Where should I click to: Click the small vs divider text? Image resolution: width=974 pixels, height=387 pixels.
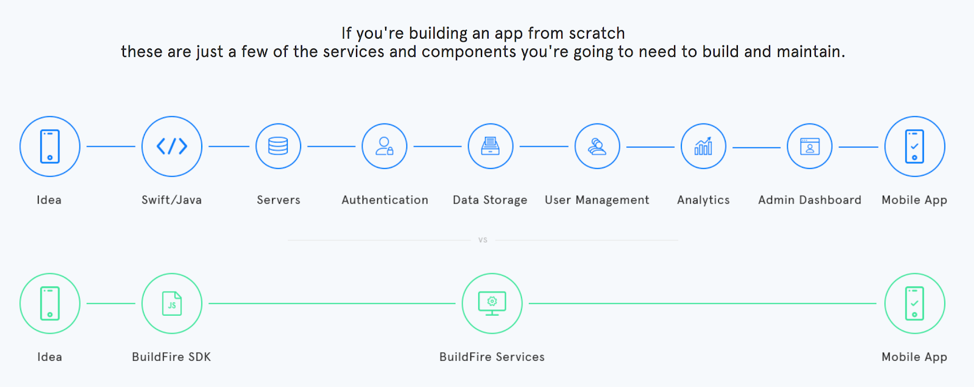[x=483, y=239]
